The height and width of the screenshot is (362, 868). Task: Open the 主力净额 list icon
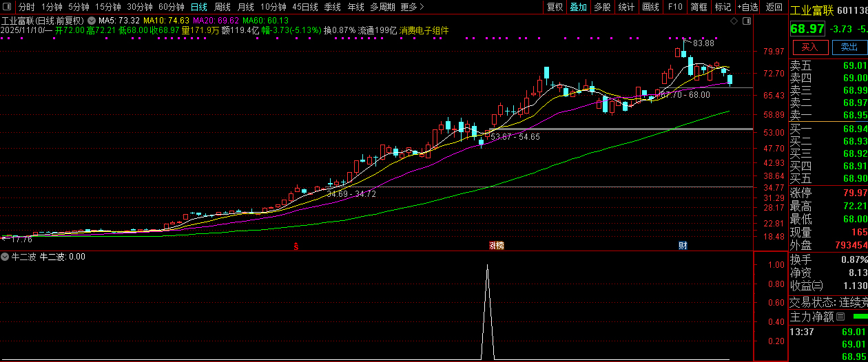[x=840, y=317]
